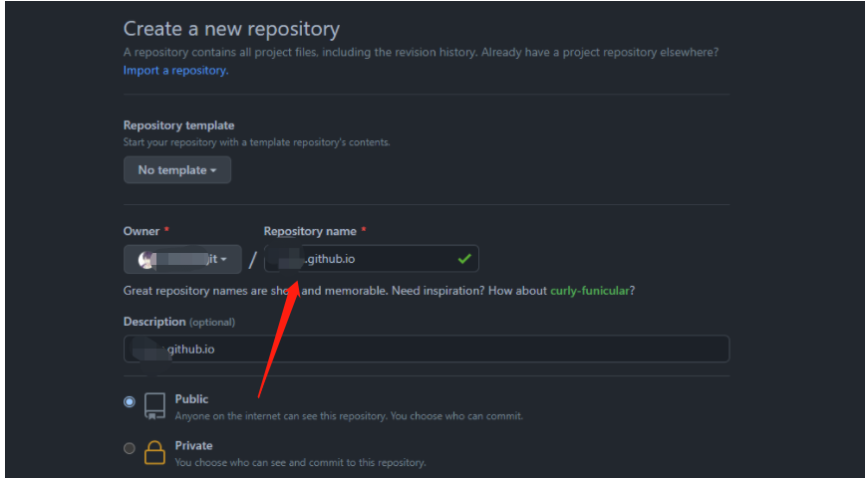This screenshot has height=478, width=868.
Task: Click the Create a new repository heading
Action: click(x=231, y=29)
